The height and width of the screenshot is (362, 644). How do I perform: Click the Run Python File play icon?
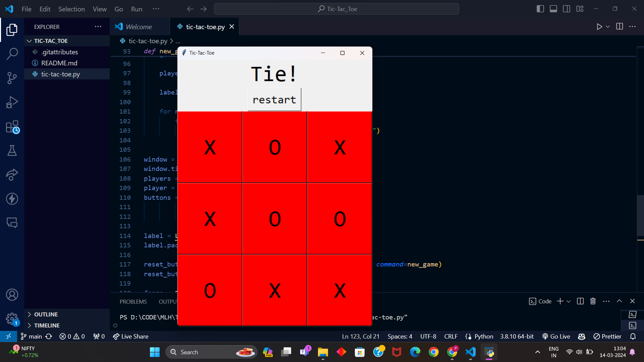599,27
